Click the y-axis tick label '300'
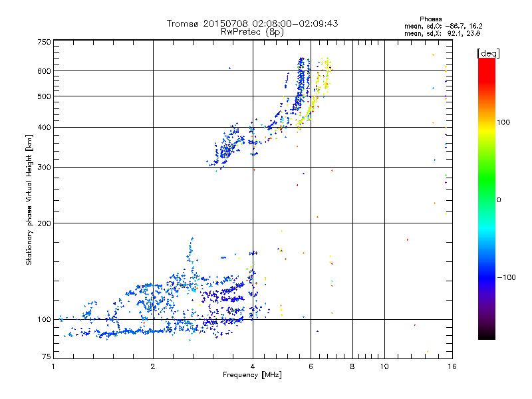 44,168
